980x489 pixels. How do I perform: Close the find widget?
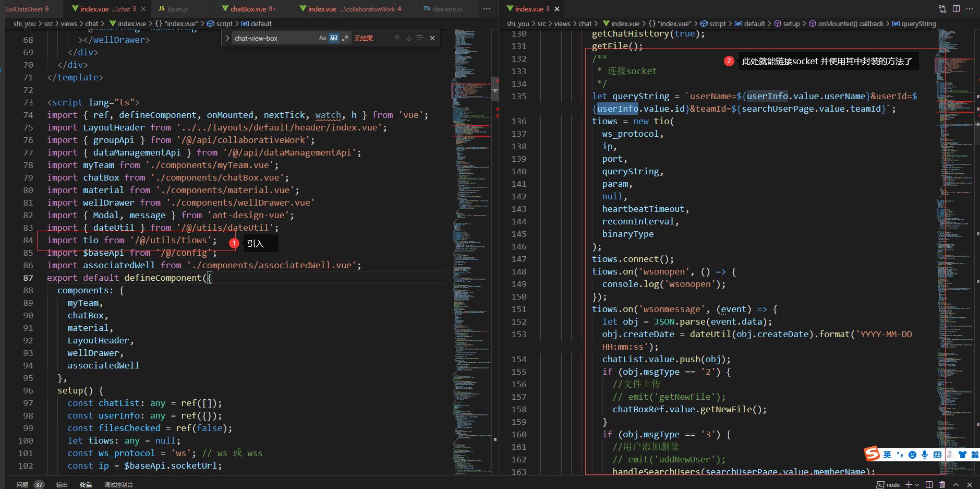pyautogui.click(x=432, y=38)
